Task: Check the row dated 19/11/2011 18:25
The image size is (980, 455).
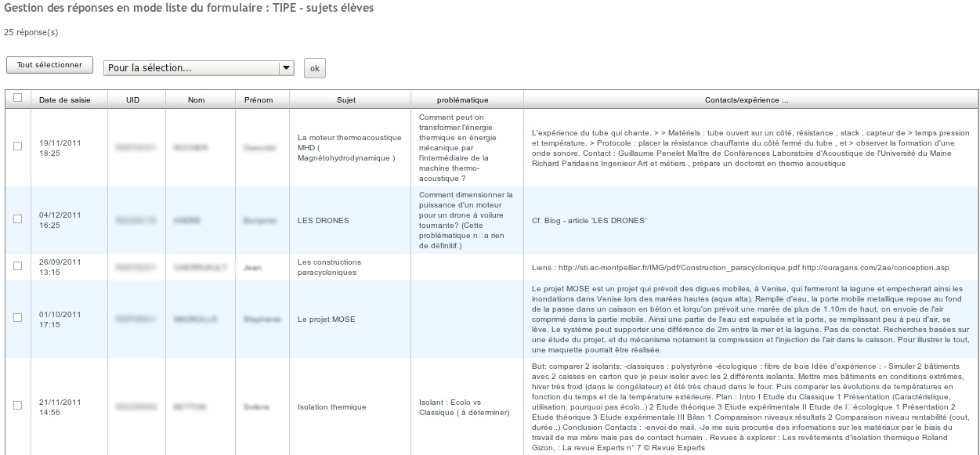Action: tap(17, 146)
